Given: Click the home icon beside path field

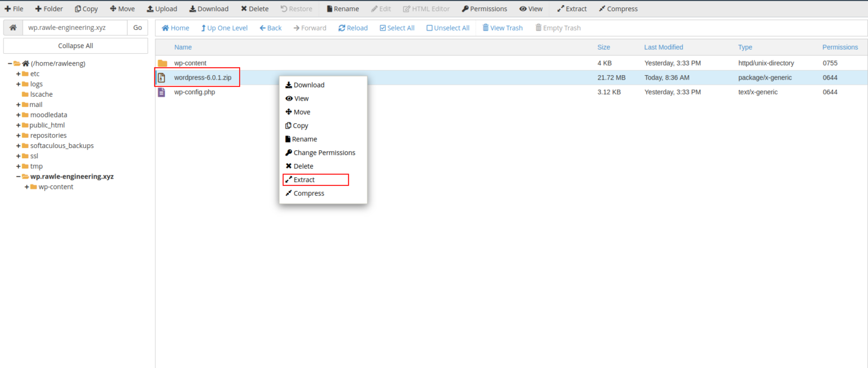Looking at the screenshot, I should click(x=13, y=28).
